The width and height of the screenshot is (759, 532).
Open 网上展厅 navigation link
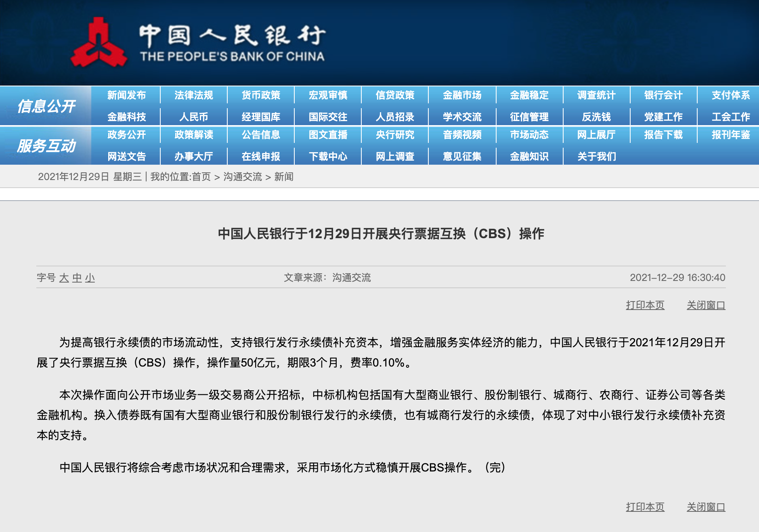pyautogui.click(x=596, y=135)
